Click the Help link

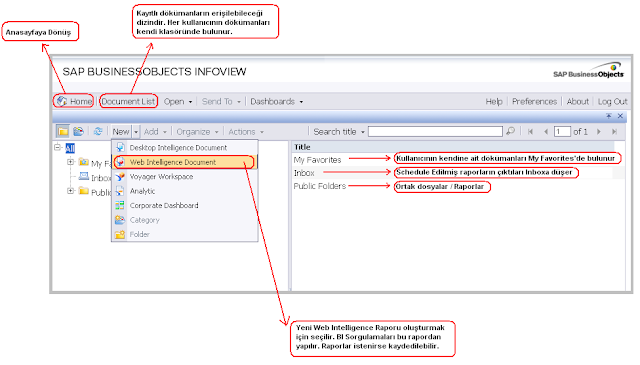coord(494,102)
